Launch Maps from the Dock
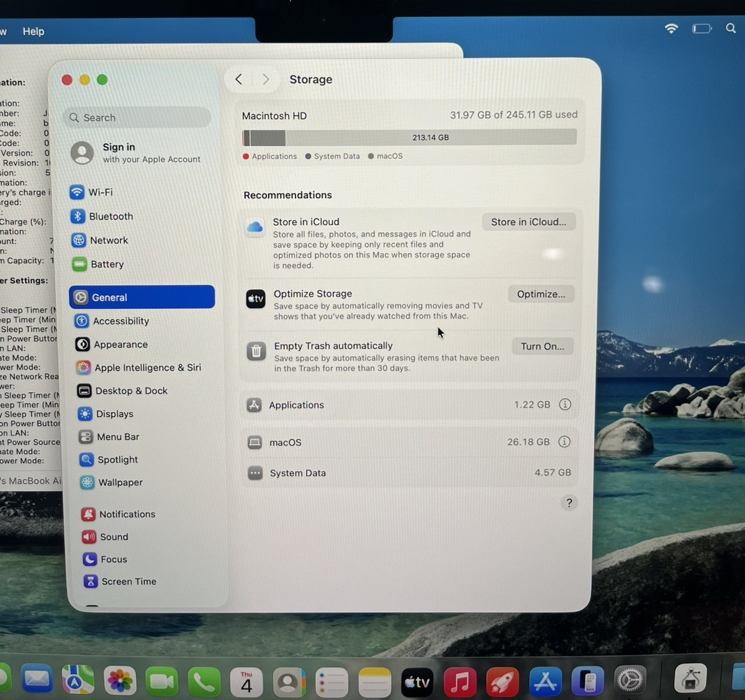 click(x=78, y=681)
